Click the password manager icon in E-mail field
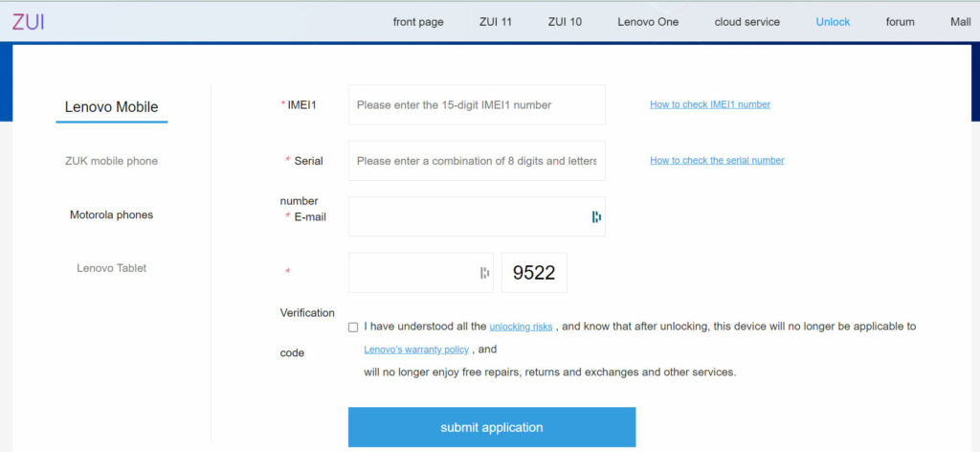The height and width of the screenshot is (452, 980). pos(596,216)
